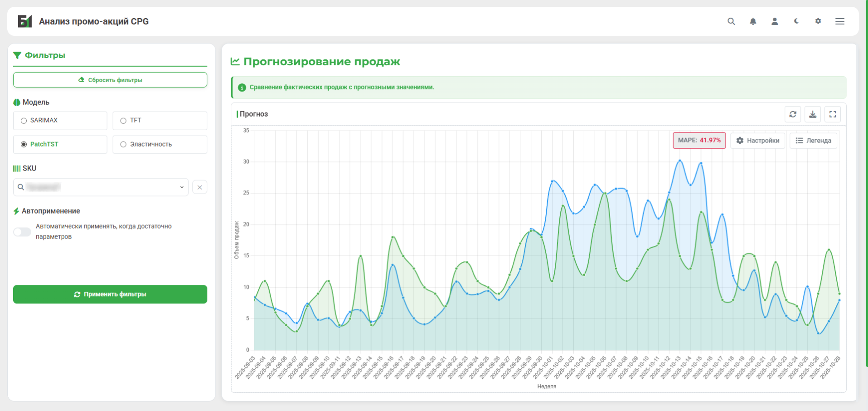Expand the SKU dropdown list
The width and height of the screenshot is (868, 411).
tap(182, 187)
